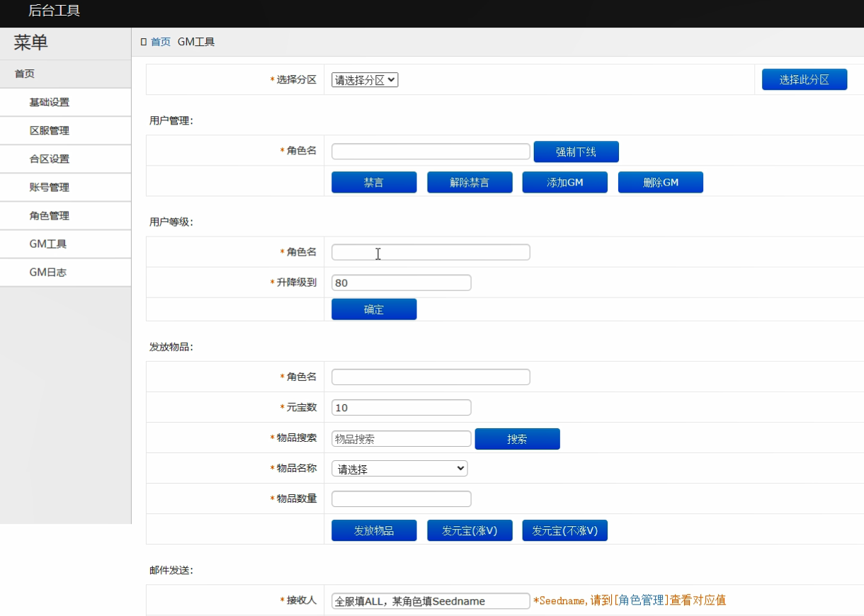
Task: Open 区服管理 in the sidebar
Action: (x=65, y=130)
